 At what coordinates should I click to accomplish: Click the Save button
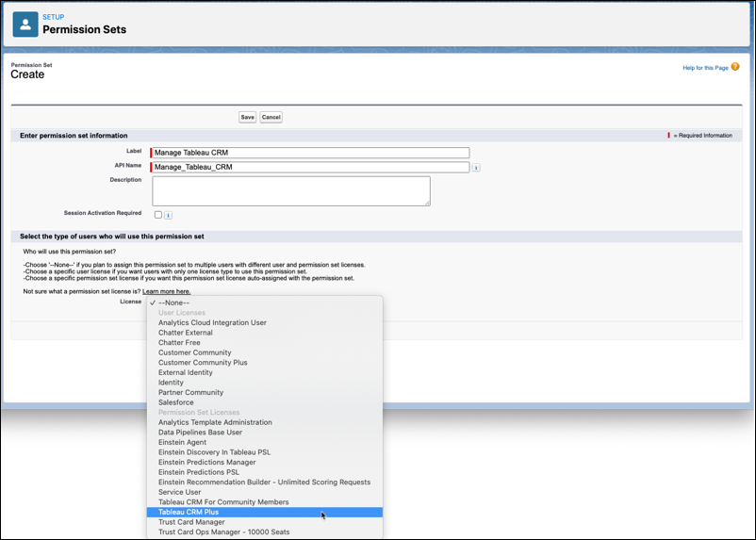247,117
